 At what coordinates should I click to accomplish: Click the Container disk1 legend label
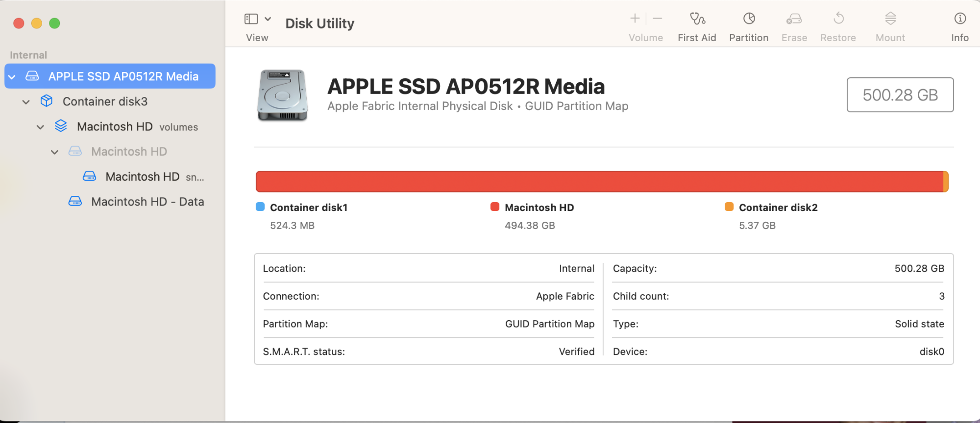309,208
